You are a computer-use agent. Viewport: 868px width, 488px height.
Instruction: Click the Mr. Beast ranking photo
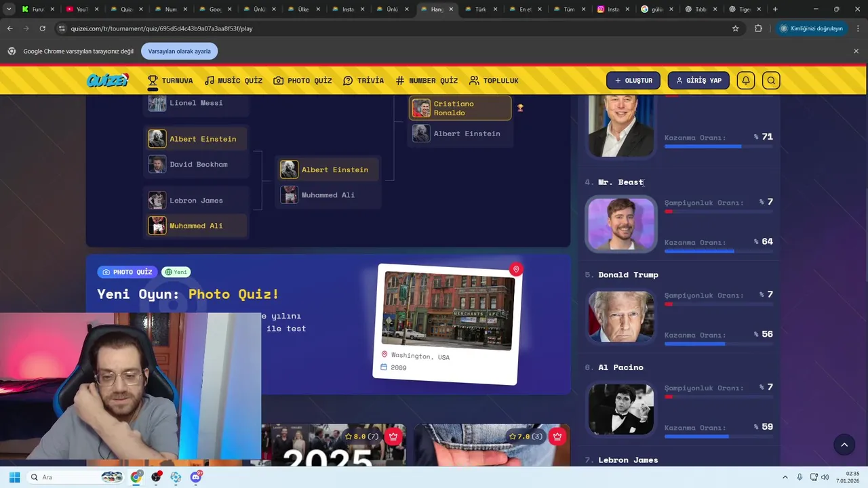click(621, 224)
